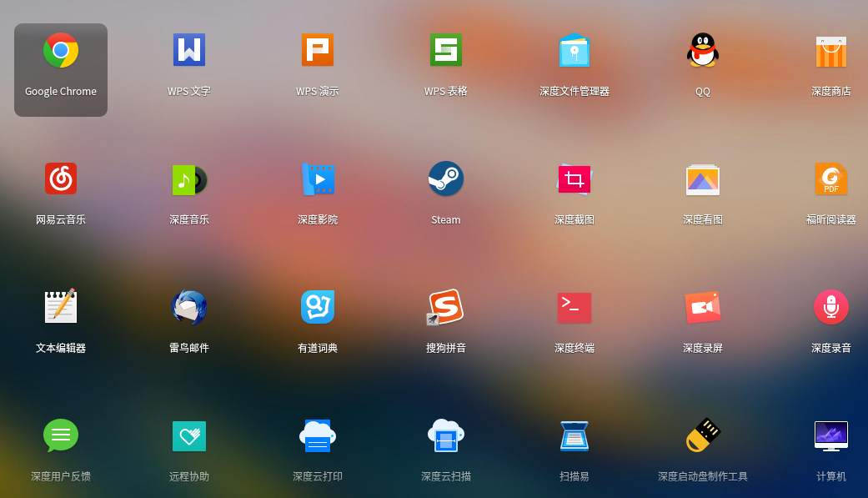Open the Google Chrome launcher icon

click(x=61, y=50)
